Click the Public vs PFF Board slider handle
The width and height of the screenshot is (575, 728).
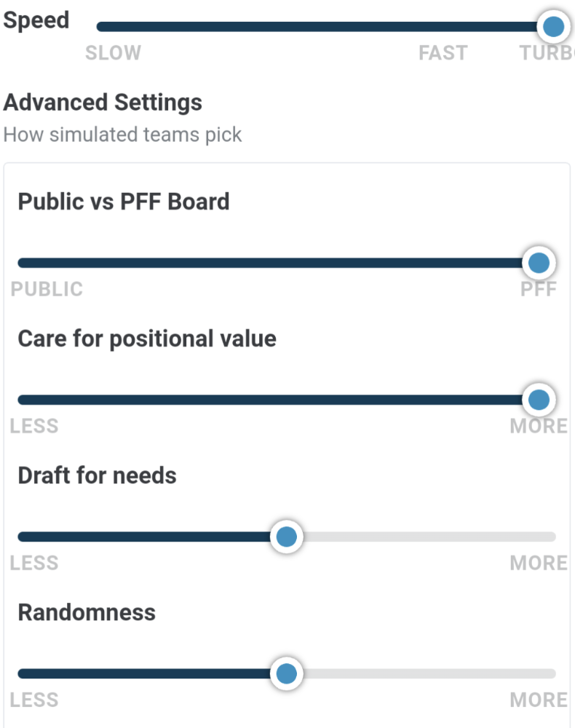539,263
